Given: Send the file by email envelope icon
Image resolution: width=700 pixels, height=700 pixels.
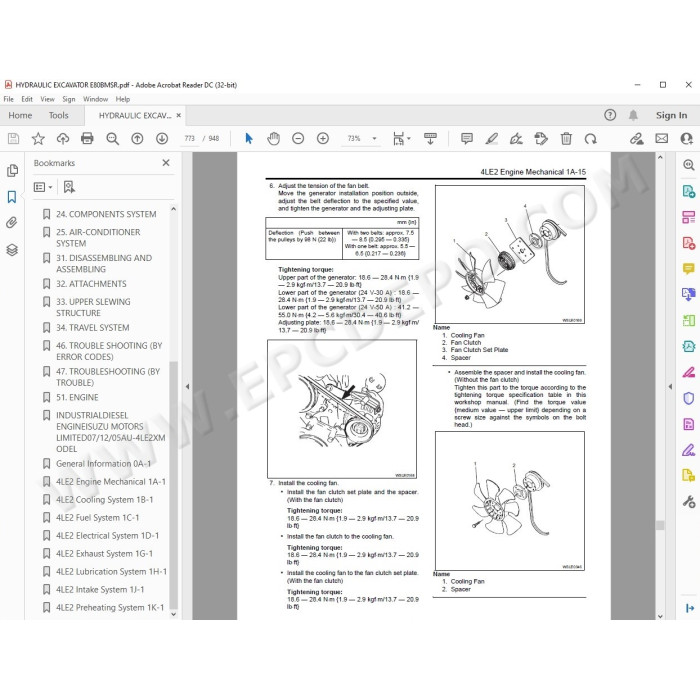Looking at the screenshot, I should [x=662, y=139].
